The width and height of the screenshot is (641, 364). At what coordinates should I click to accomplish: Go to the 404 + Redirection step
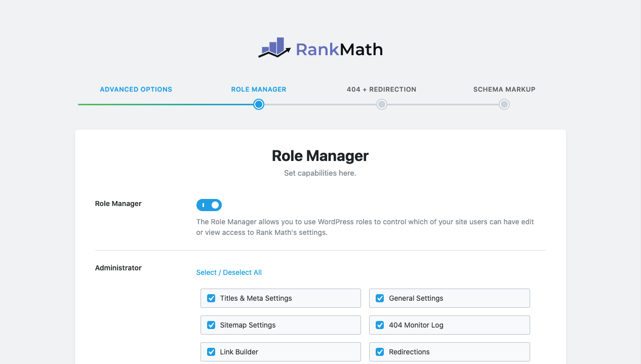pyautogui.click(x=382, y=89)
